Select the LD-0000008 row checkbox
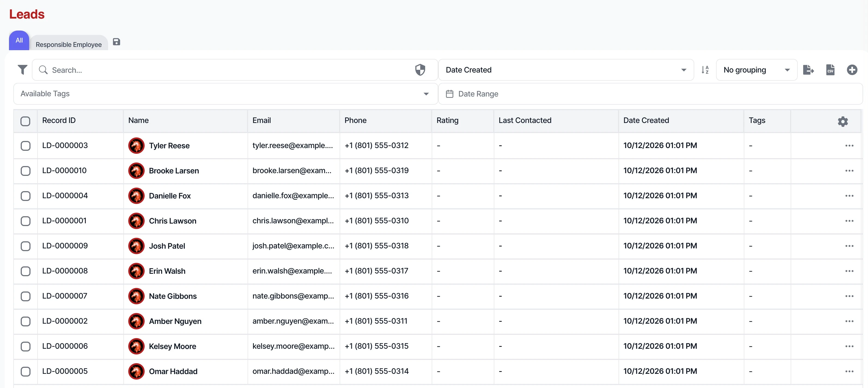 25,271
